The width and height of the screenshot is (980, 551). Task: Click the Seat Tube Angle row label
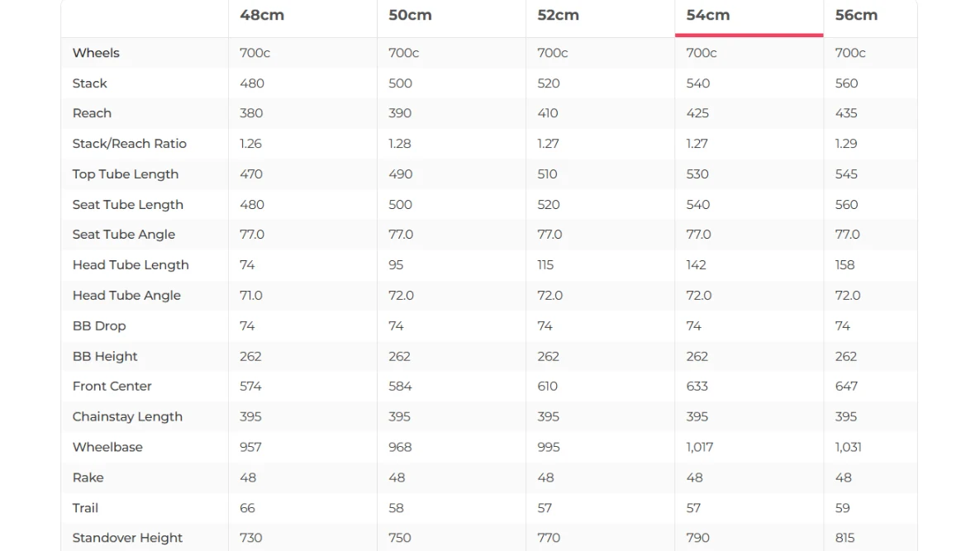tap(124, 235)
